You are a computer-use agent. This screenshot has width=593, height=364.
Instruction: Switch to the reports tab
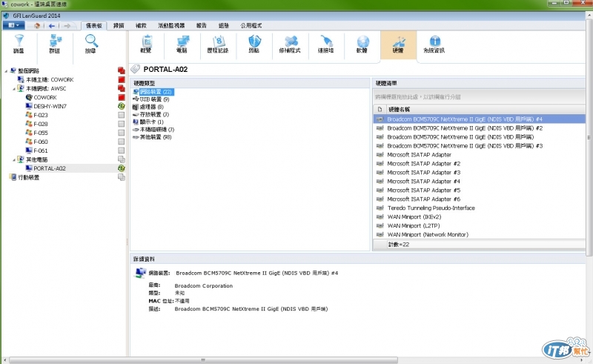[x=202, y=25]
